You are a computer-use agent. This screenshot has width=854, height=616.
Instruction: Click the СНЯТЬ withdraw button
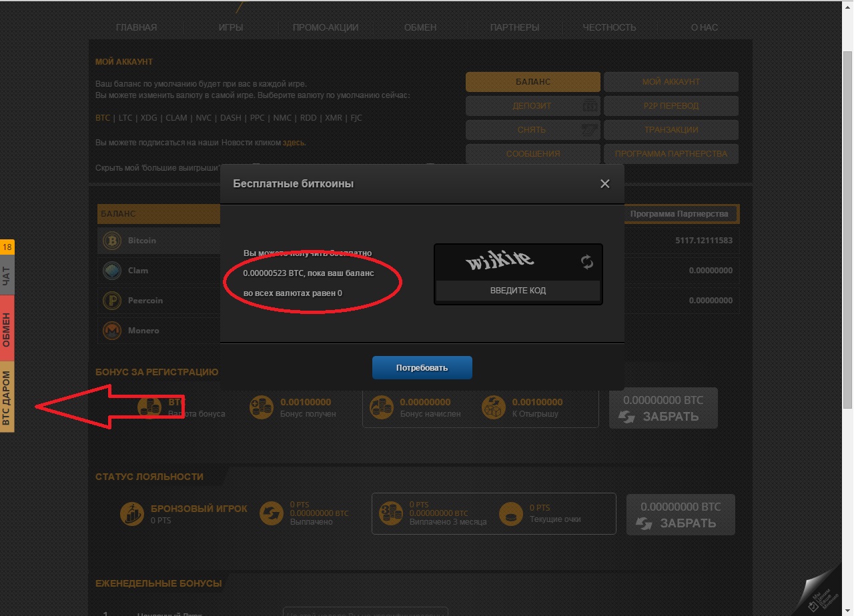(x=533, y=130)
